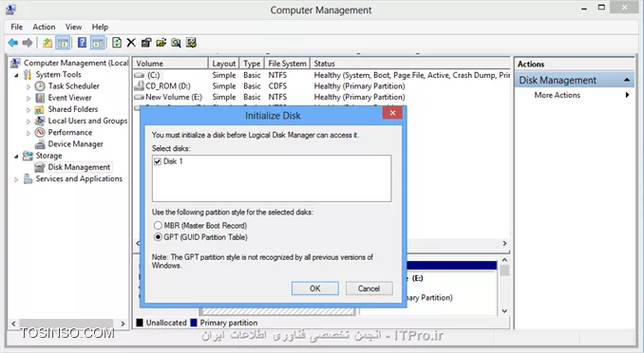
Task: Click the Shared Folders icon in tree
Action: point(40,109)
